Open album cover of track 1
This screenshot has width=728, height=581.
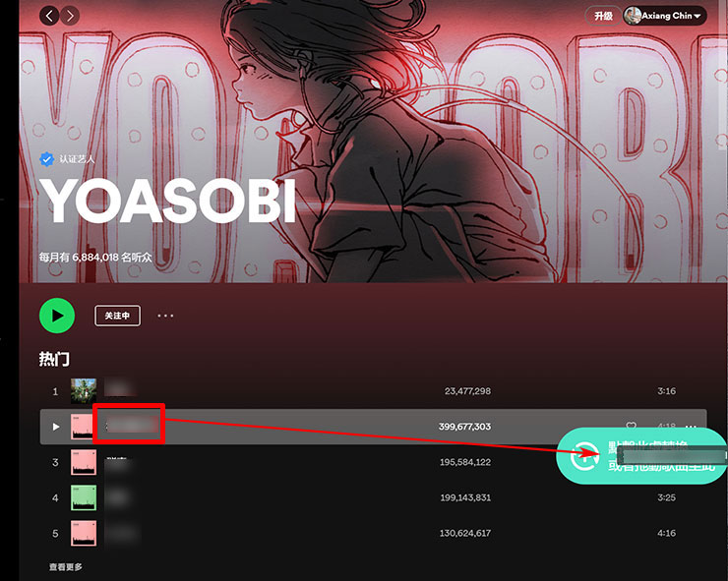[84, 390]
